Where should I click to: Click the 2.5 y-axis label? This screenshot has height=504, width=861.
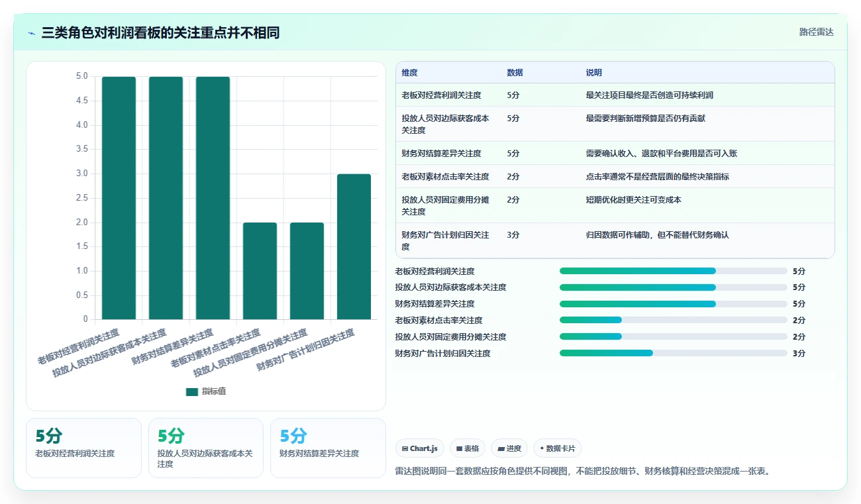click(x=81, y=198)
